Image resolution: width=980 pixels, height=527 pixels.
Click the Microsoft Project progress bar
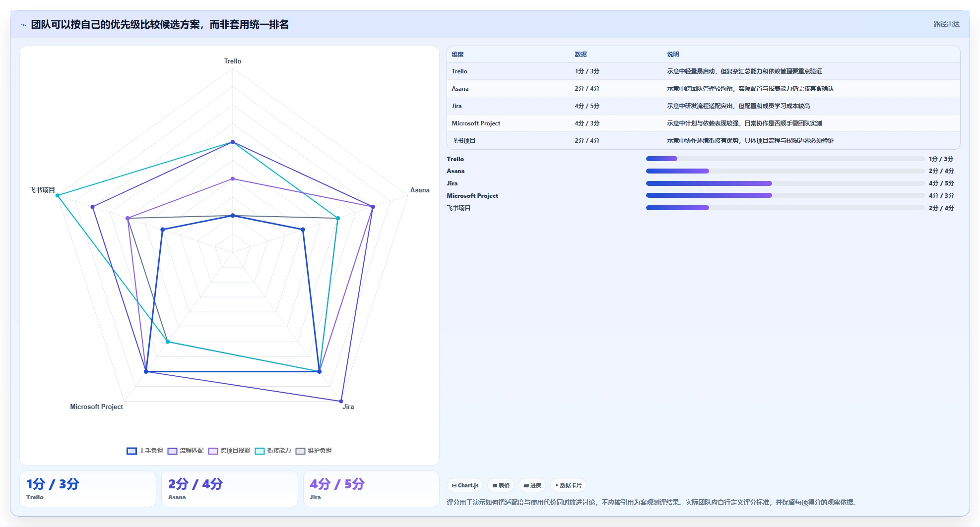(x=785, y=195)
